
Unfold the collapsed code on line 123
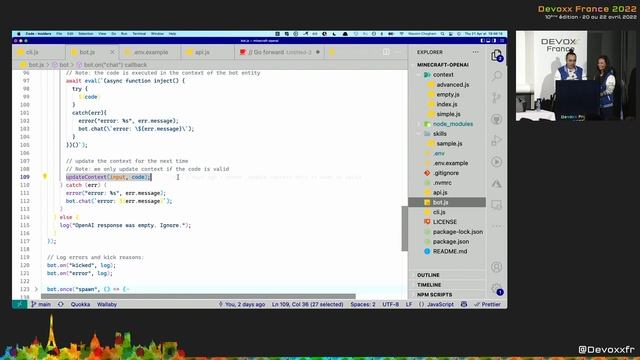coord(36,289)
